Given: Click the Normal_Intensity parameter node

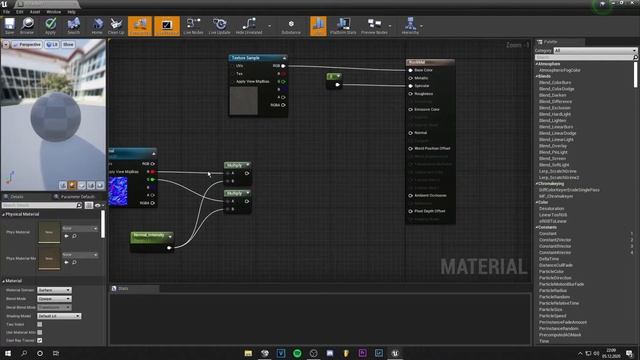Looking at the screenshot, I should point(152,242).
